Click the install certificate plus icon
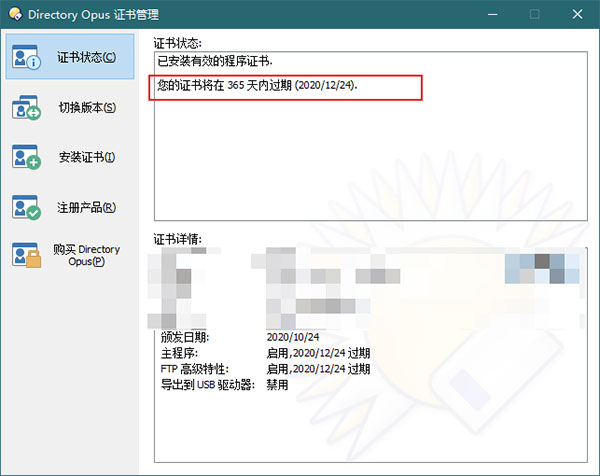The image size is (600, 476). [26, 157]
